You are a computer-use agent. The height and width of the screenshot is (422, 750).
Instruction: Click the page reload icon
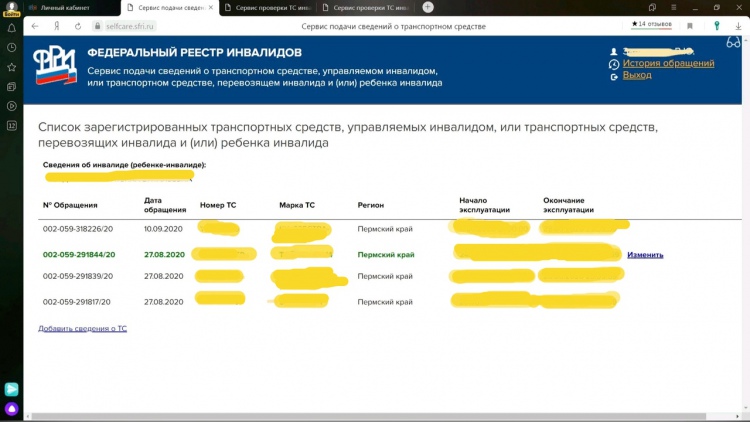[79, 25]
